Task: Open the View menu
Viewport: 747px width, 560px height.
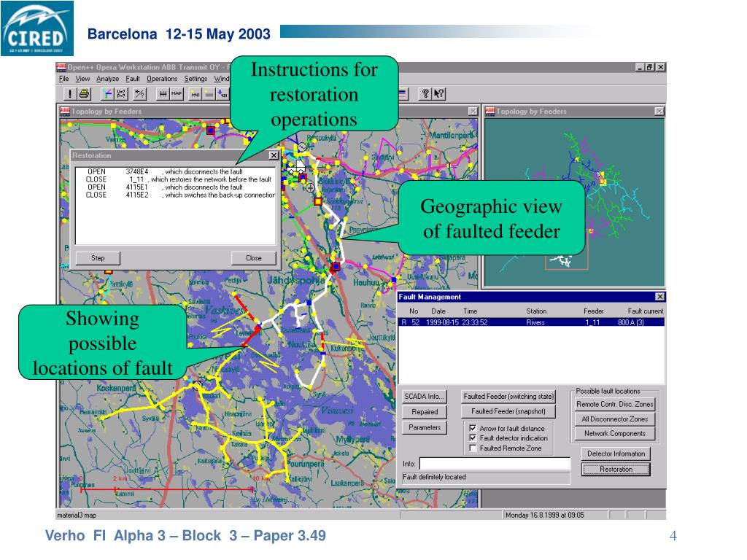Action: [82, 79]
